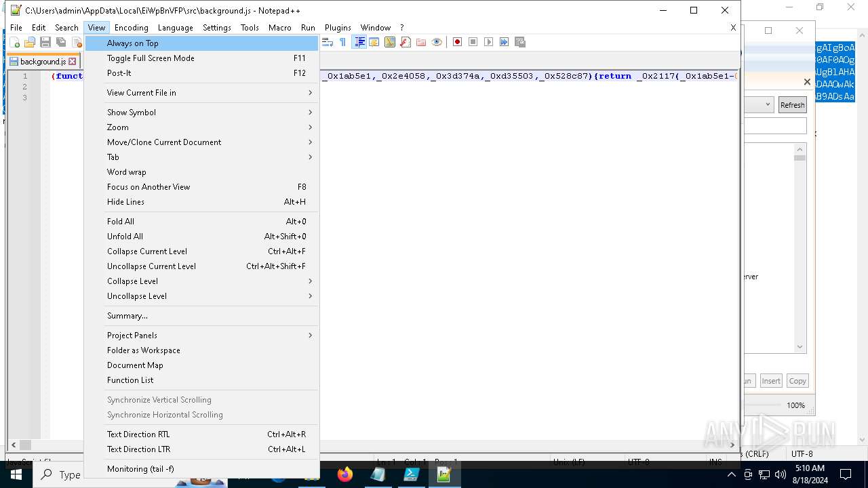Close the background.js tab
868x488 pixels.
(73, 61)
